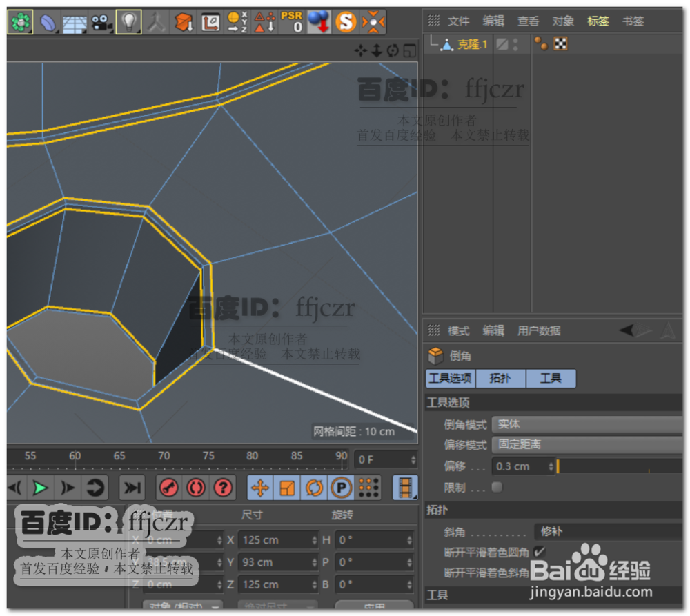
Task: Click the orange triangles arrange icon
Action: pyautogui.click(x=265, y=22)
